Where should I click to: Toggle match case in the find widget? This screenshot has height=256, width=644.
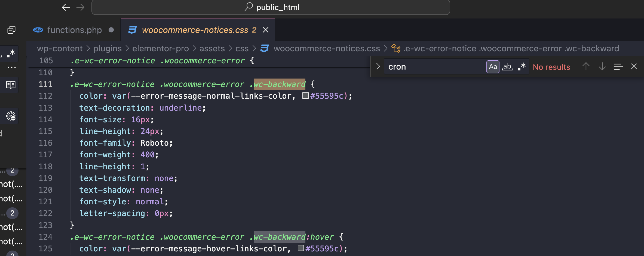(x=493, y=67)
